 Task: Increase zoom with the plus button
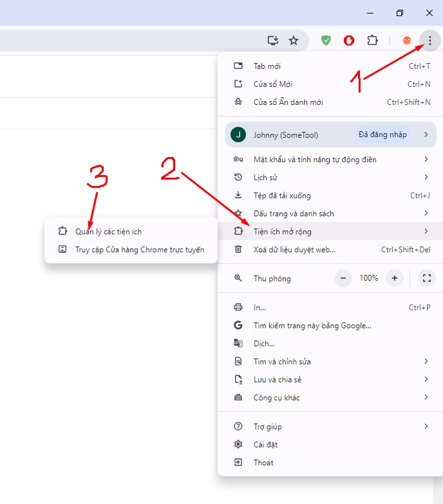click(x=395, y=278)
